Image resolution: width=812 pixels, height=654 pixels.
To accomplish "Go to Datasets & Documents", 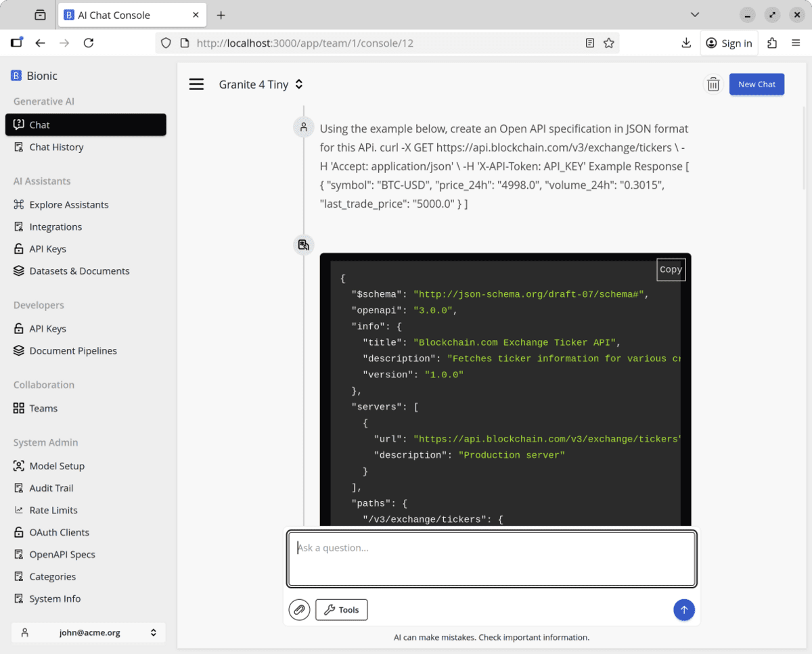I will (79, 271).
